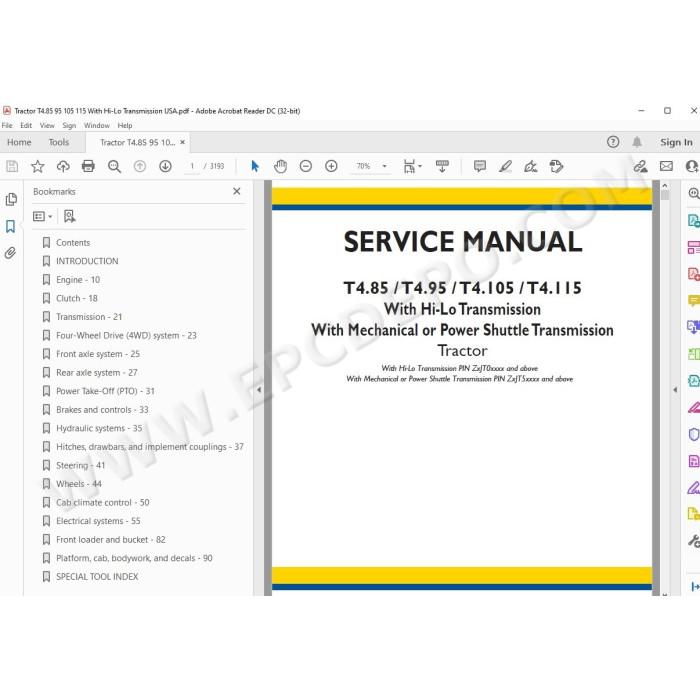Collapse the left navigation pane arrow
Image resolution: width=700 pixels, height=700 pixels.
[x=259, y=390]
